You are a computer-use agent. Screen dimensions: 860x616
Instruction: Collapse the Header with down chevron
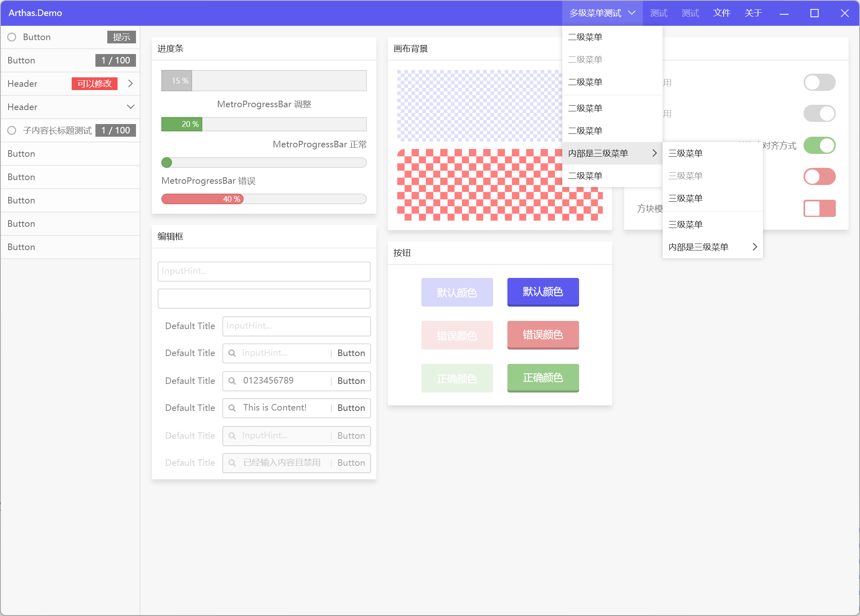[130, 107]
